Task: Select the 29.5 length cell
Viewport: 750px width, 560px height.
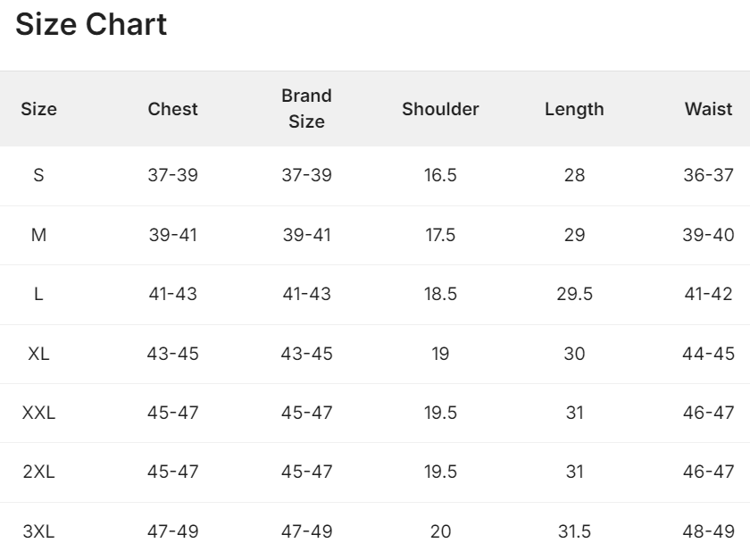Action: (x=574, y=294)
